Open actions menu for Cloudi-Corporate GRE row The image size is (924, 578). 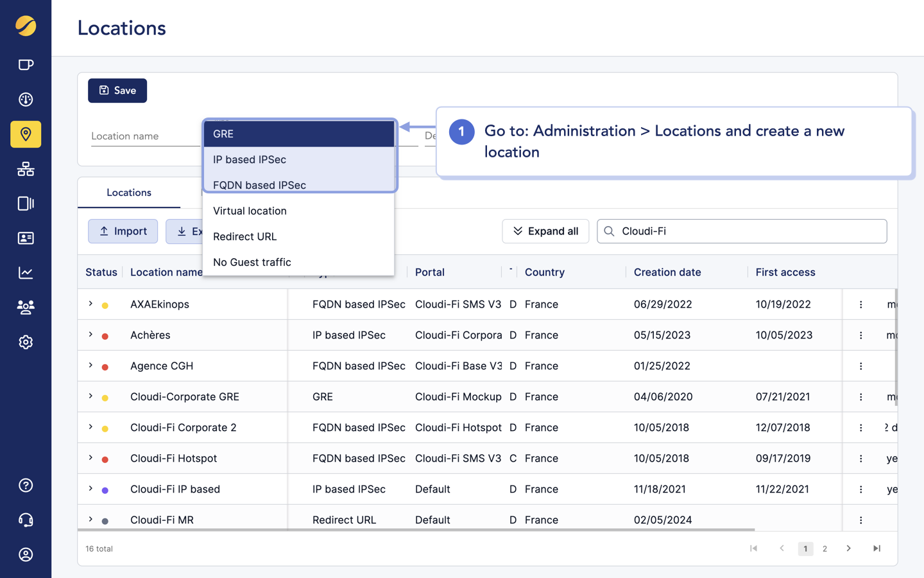click(861, 397)
